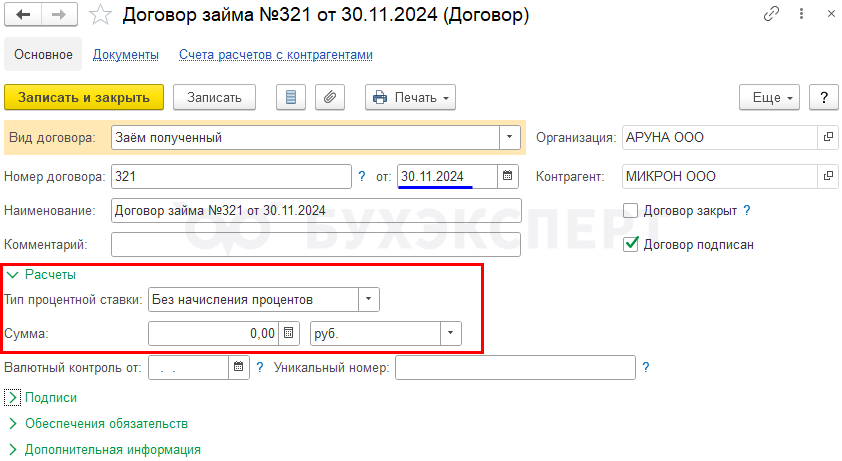Expand the Вид договора dropdown
The image size is (842, 461).
509,138
